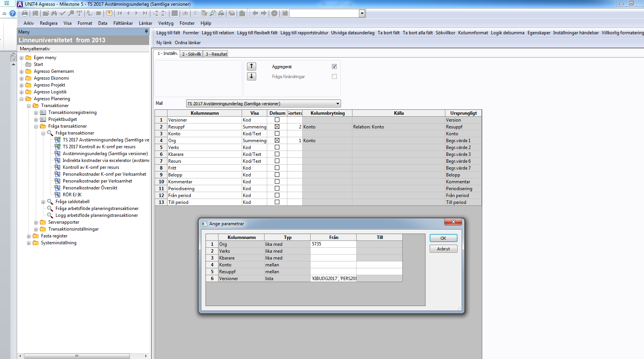644x359 pixels.
Task: Toggle Delsum checkbox for Versioner row
Action: click(277, 120)
